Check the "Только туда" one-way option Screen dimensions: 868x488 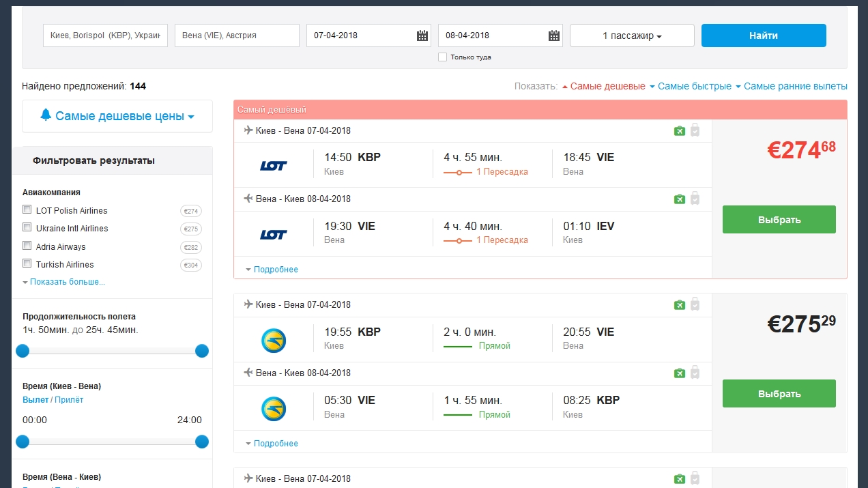coord(443,57)
